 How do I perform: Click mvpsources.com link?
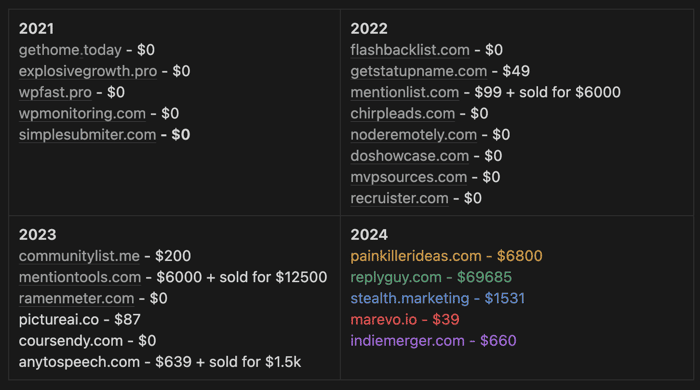coord(408,177)
